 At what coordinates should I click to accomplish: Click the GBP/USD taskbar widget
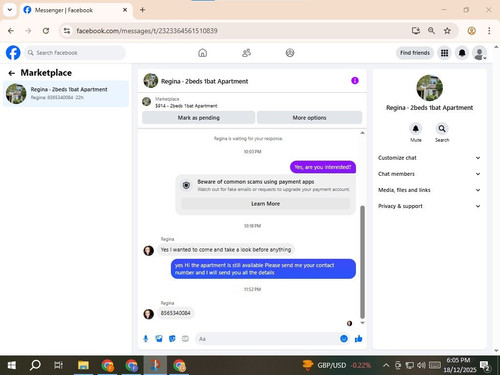point(337,366)
